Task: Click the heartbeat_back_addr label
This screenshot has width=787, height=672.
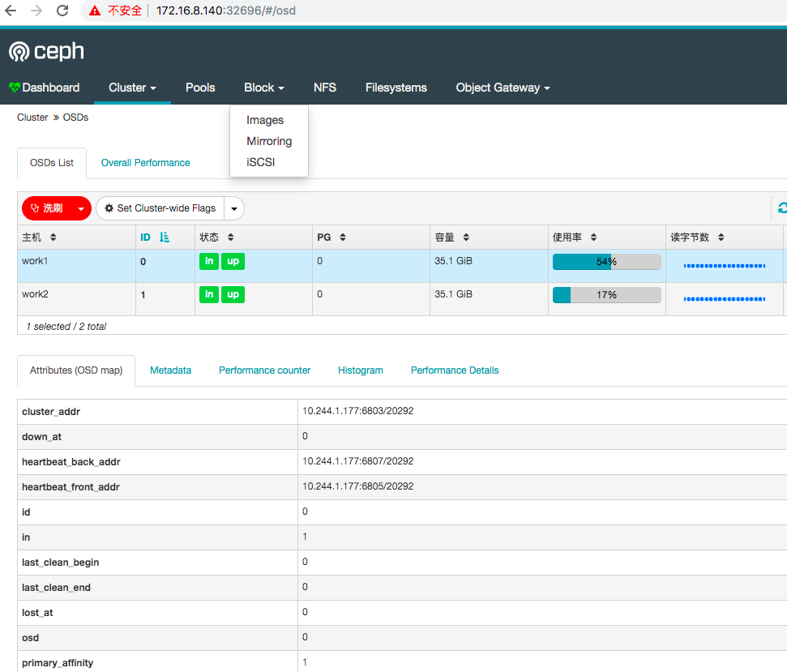Action: [x=71, y=462]
